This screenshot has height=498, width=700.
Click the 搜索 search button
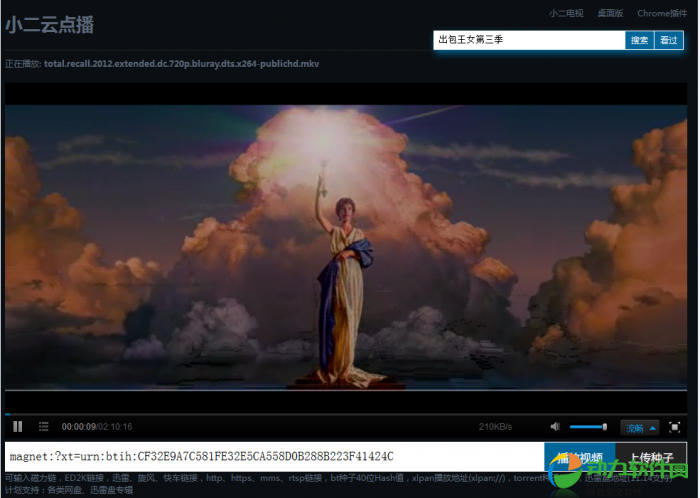[x=640, y=40]
